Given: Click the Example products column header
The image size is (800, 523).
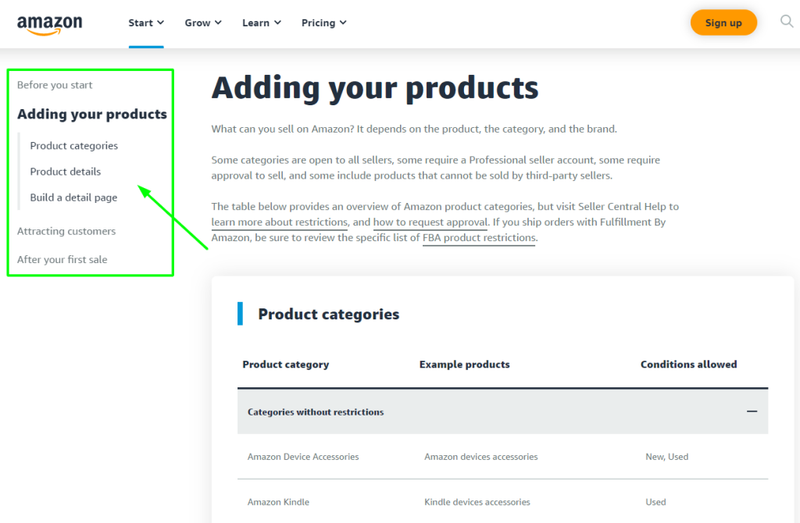Looking at the screenshot, I should 464,364.
